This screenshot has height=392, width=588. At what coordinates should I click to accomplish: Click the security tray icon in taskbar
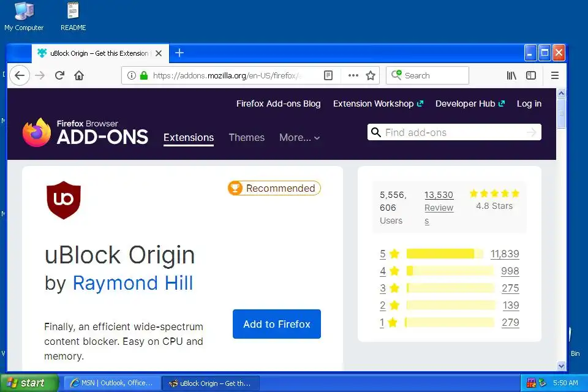(531, 383)
